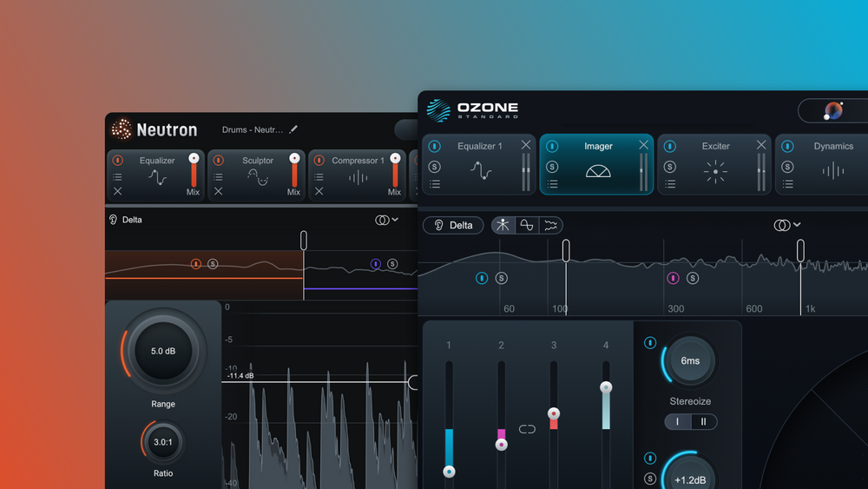Toggle power on Neutron Equalizer module

[117, 160]
